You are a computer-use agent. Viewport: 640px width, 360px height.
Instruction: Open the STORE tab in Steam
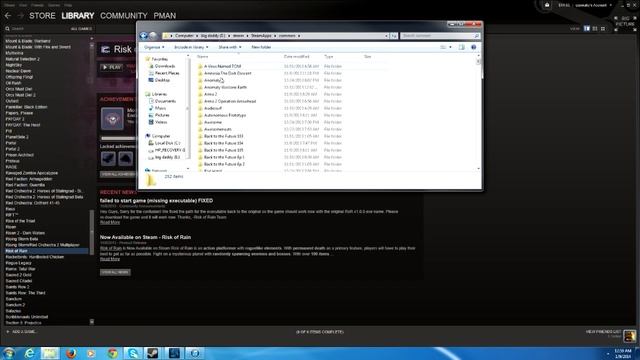coord(42,16)
